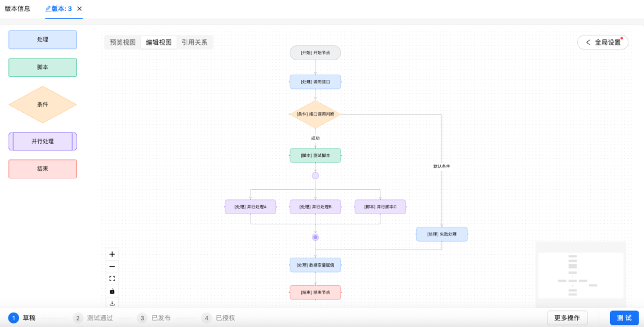This screenshot has width=644, height=327.
Task: Select the 条件 diamond shape in the palette
Action: [x=43, y=104]
